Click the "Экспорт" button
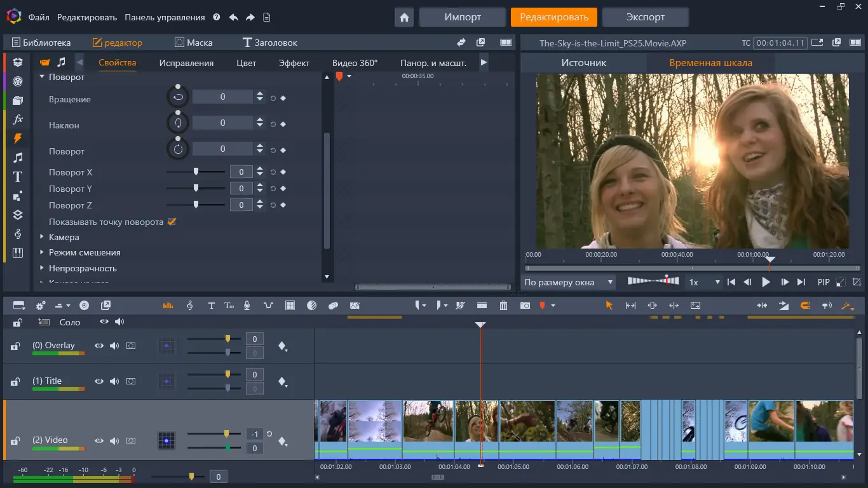Viewport: 868px width, 488px height. pyautogui.click(x=645, y=17)
